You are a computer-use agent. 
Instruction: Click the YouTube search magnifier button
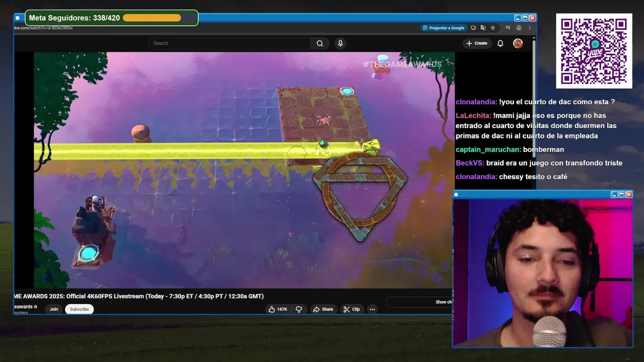[x=319, y=43]
